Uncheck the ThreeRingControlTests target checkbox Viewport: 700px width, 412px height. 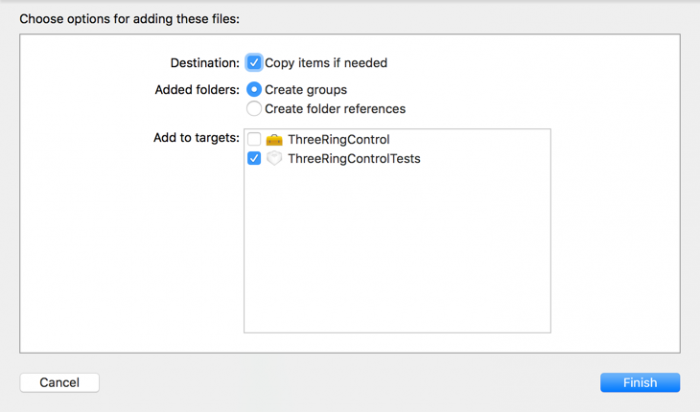[254, 158]
